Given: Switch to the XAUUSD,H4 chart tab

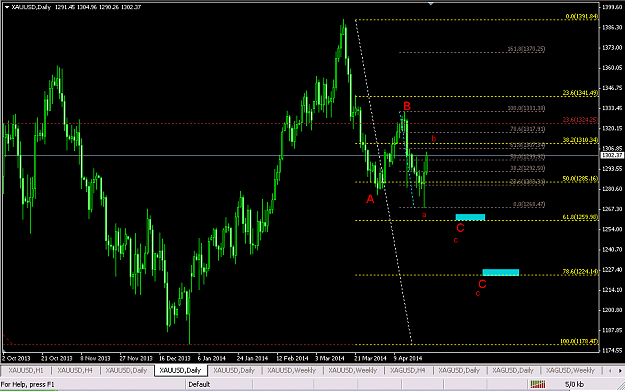Looking at the screenshot, I should click(x=75, y=370).
